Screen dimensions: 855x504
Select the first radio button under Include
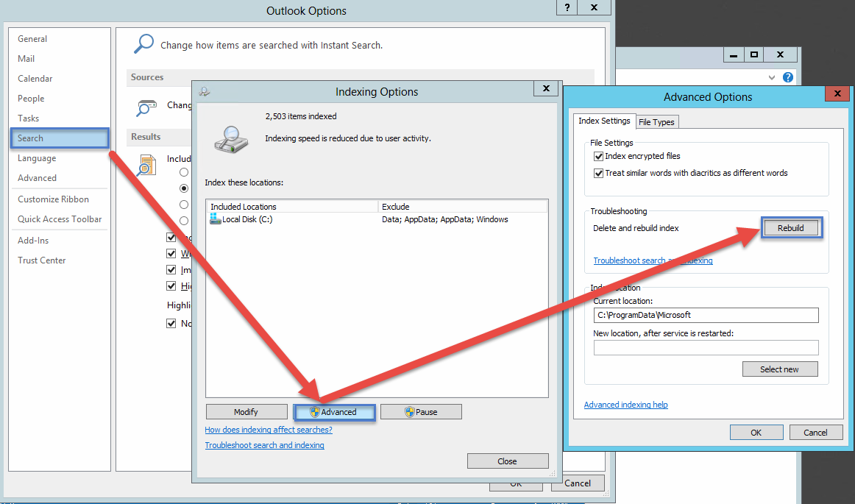184,172
